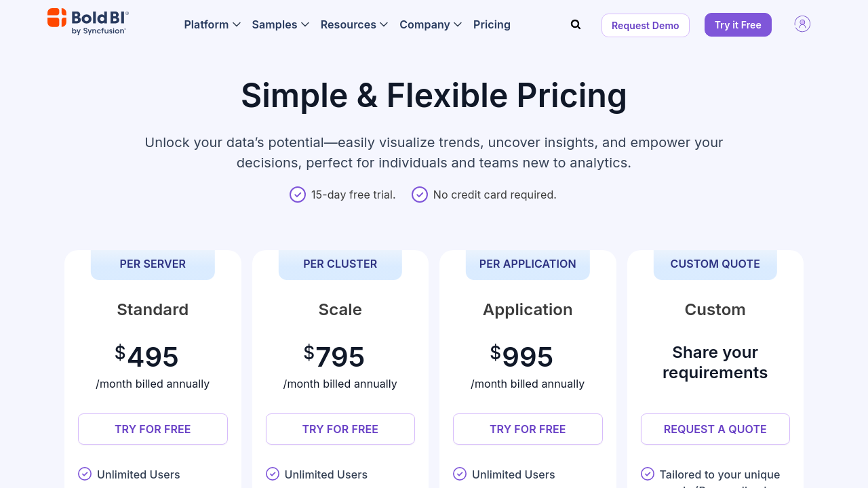Click the Bold BI logo
Screen dimensions: 868x488
click(x=88, y=22)
